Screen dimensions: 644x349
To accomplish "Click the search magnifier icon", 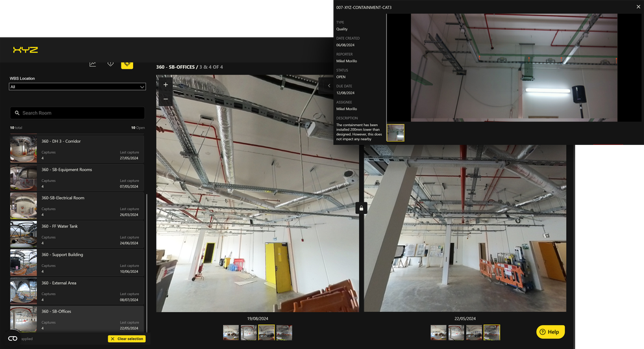I will pos(17,112).
